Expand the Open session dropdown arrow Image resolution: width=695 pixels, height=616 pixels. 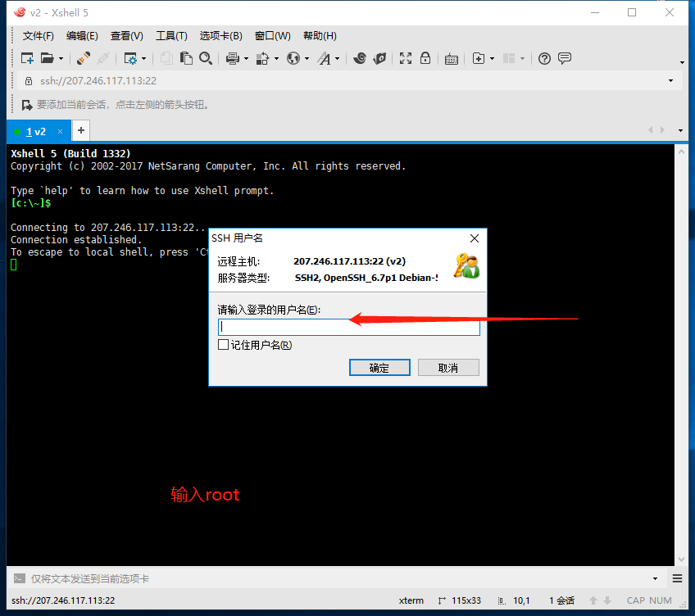point(61,58)
